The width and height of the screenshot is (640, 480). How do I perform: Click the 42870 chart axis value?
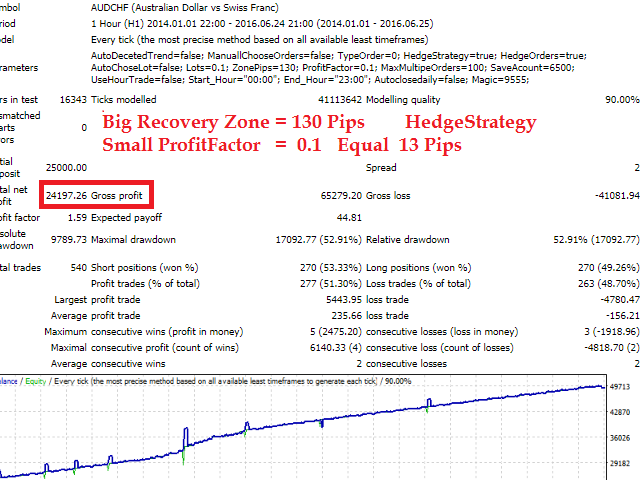[620, 412]
